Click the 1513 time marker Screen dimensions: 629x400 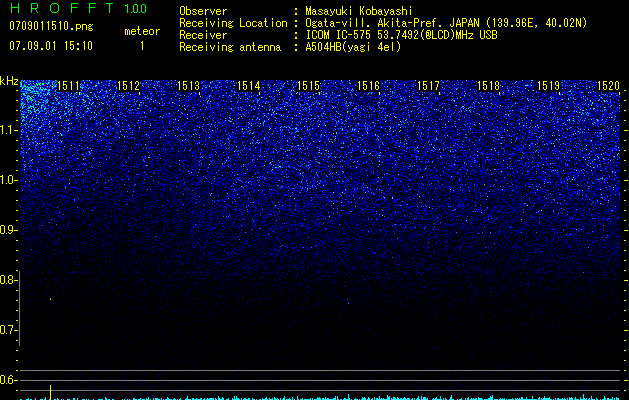[x=189, y=85]
